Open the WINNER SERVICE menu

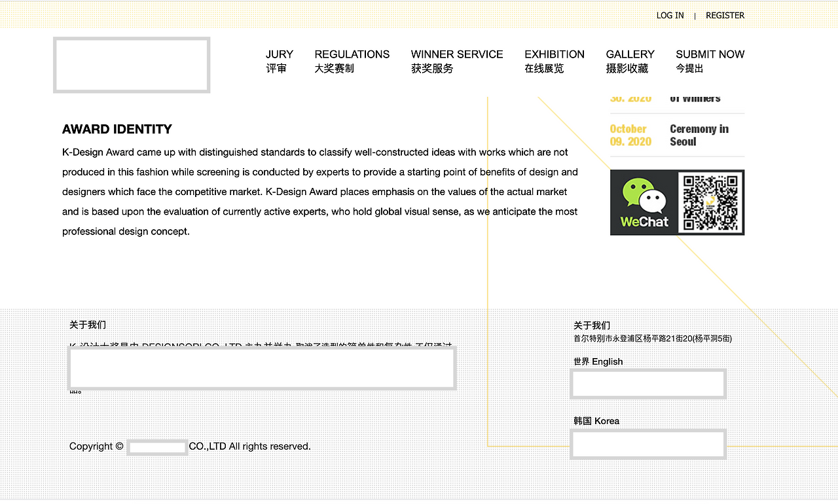457,61
